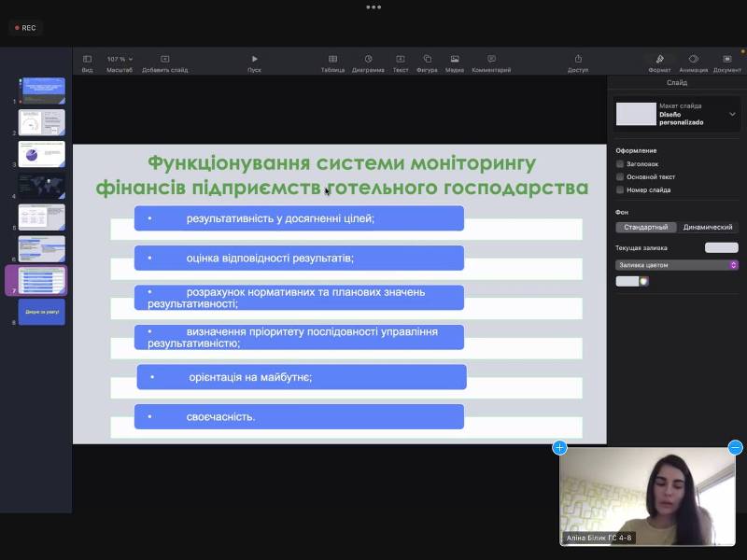Open the color wheel picker

click(x=643, y=282)
